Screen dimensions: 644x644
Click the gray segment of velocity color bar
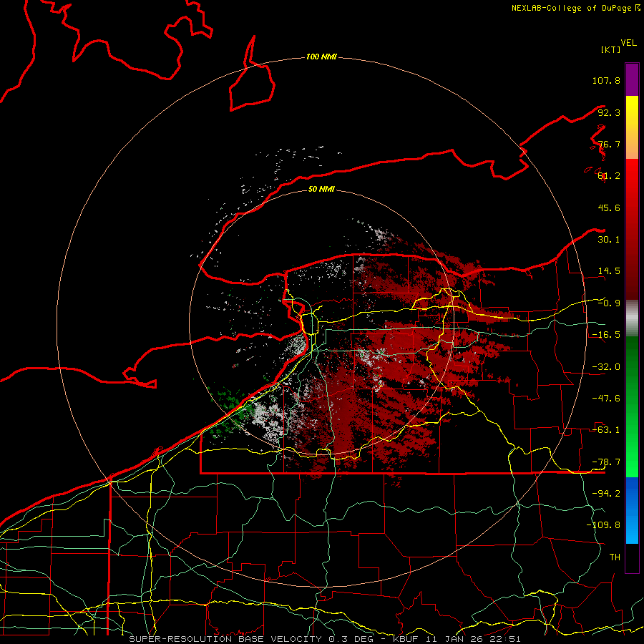[632, 318]
